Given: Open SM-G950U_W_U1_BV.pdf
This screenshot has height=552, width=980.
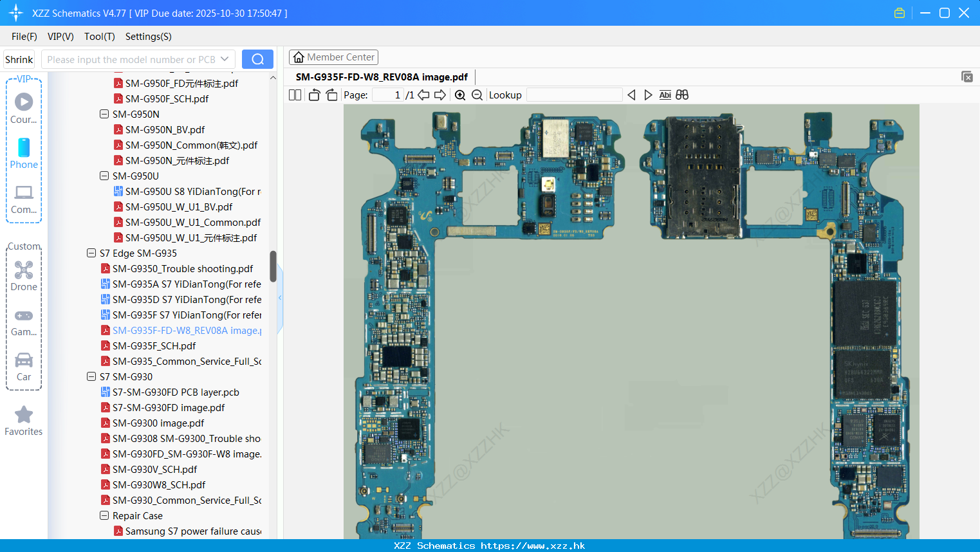Looking at the screenshot, I should [179, 207].
